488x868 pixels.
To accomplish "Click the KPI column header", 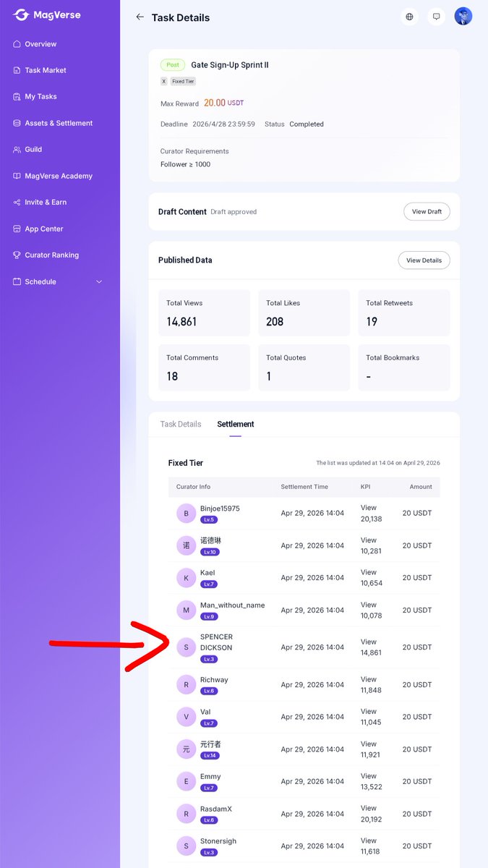I will point(365,487).
